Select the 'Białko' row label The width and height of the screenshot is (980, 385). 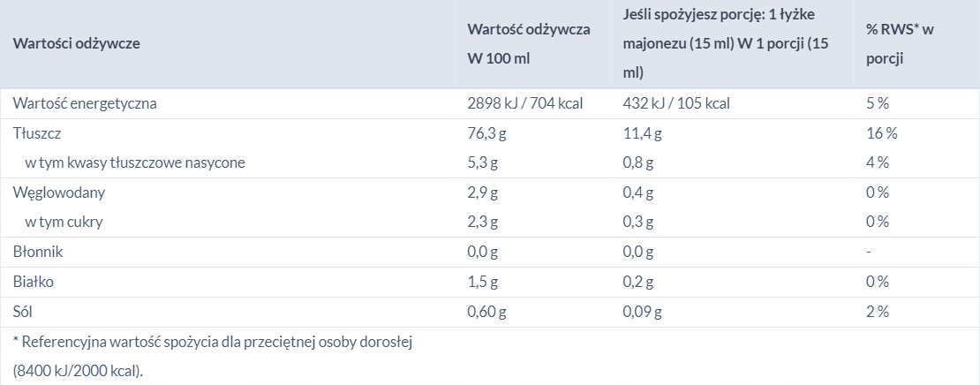point(34,282)
